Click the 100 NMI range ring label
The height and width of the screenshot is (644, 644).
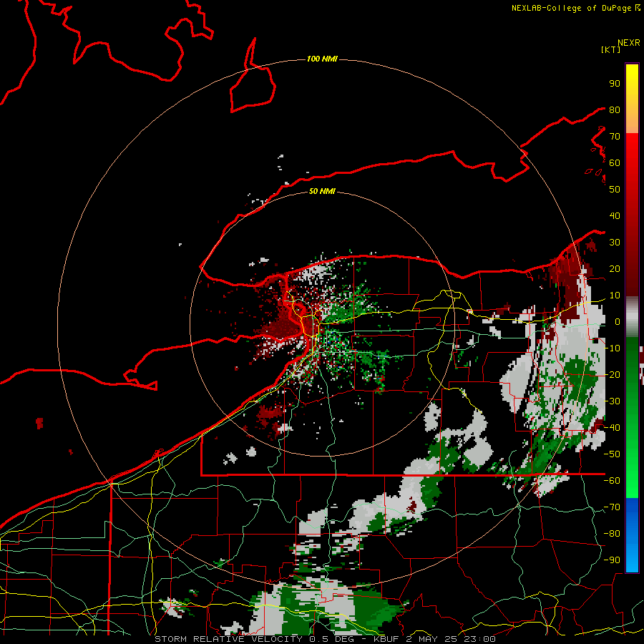click(x=322, y=59)
